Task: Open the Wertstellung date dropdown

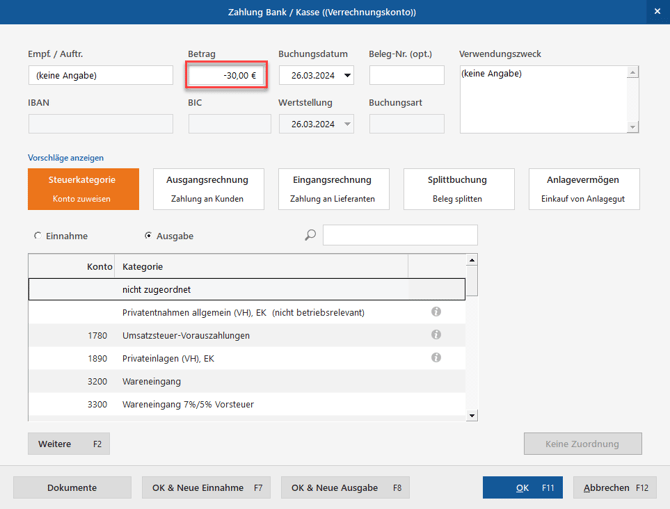Action: point(347,124)
